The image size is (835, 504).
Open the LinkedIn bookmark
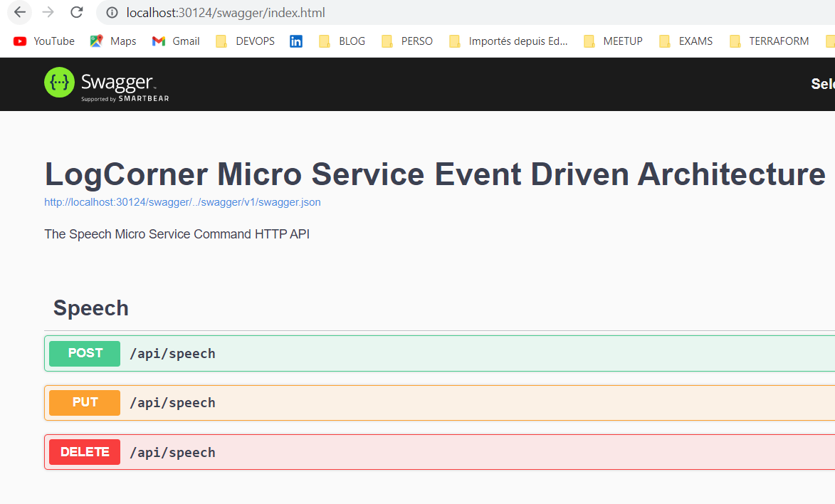[296, 41]
